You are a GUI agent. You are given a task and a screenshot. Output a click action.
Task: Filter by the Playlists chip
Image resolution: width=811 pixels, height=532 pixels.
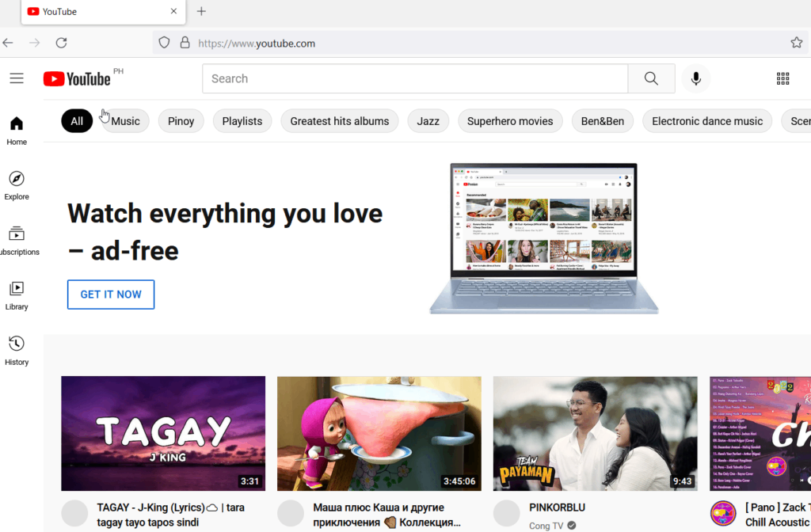(242, 121)
